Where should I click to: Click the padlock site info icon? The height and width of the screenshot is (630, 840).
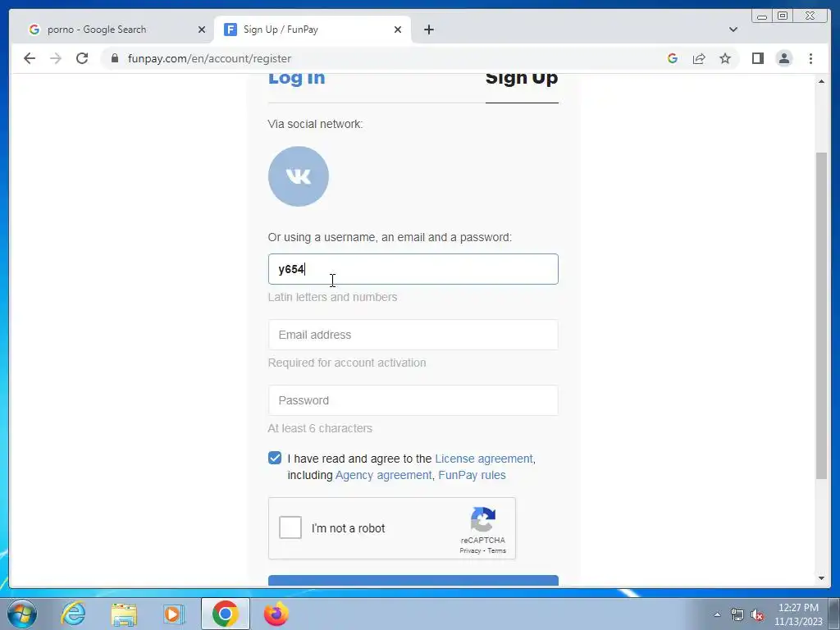[x=115, y=58]
